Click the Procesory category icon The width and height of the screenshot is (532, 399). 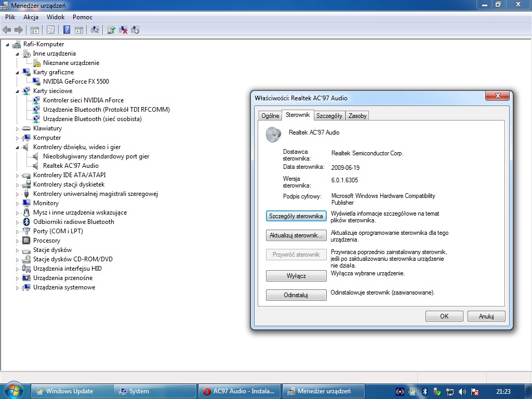[26, 241]
